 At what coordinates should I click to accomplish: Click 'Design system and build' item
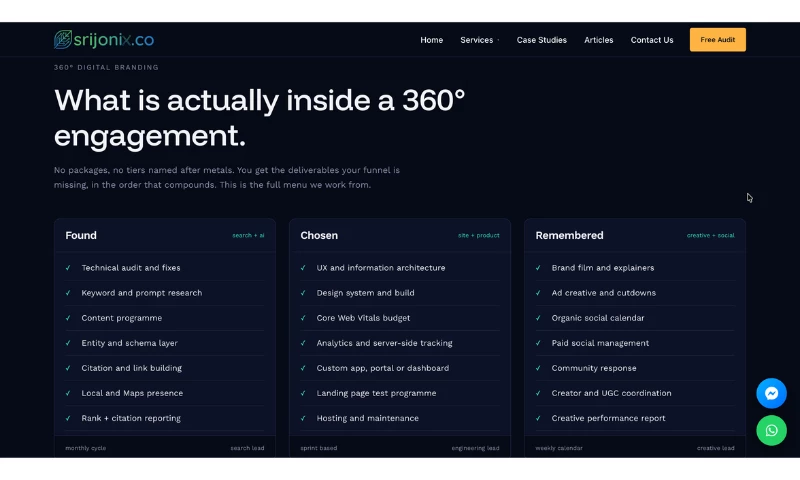(365, 293)
